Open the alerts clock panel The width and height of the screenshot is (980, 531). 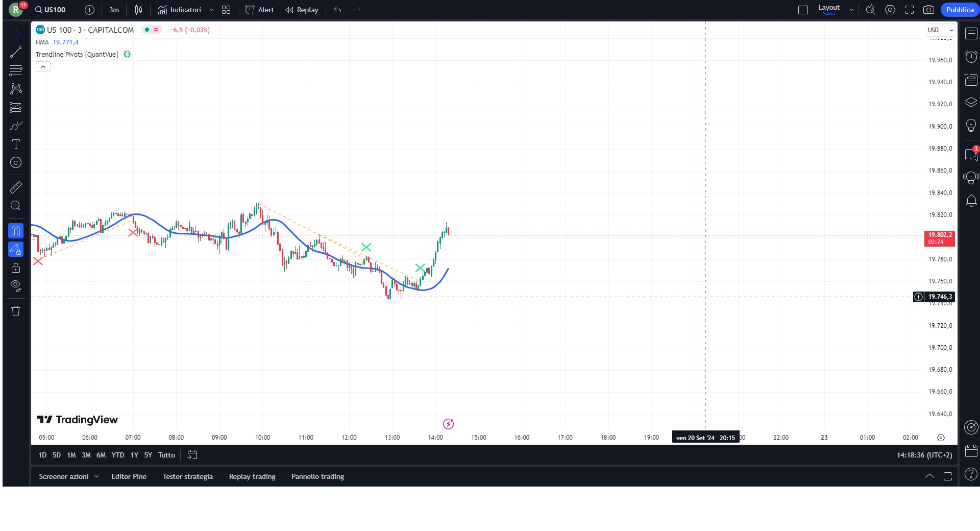pyautogui.click(x=971, y=57)
